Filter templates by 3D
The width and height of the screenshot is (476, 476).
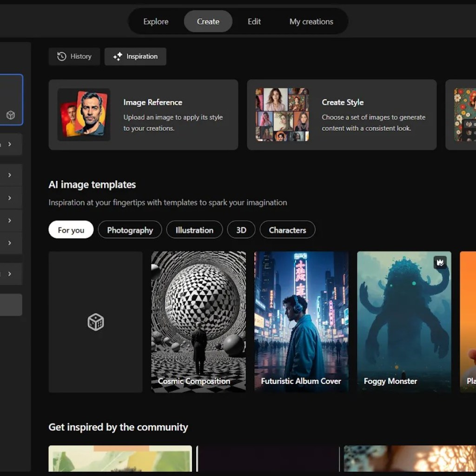241,230
